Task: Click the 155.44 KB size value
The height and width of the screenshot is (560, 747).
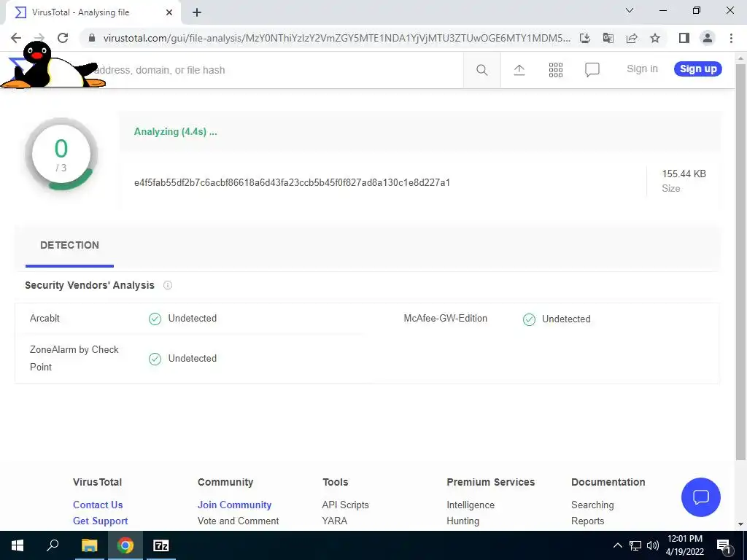Action: pyautogui.click(x=684, y=174)
